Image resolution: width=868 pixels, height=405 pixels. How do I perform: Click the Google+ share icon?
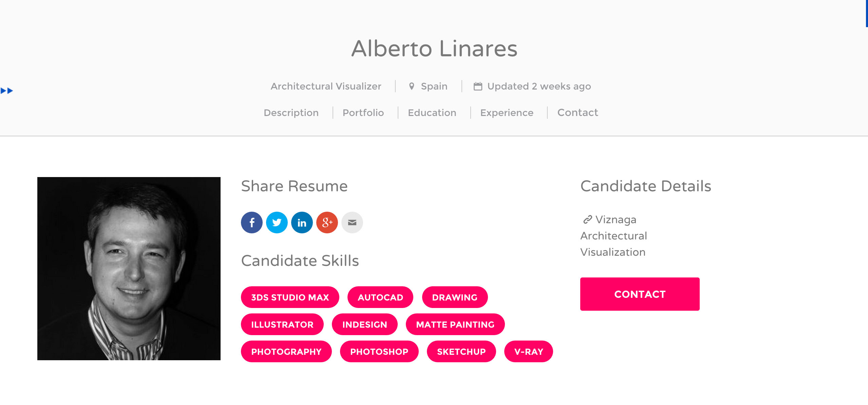pyautogui.click(x=327, y=223)
